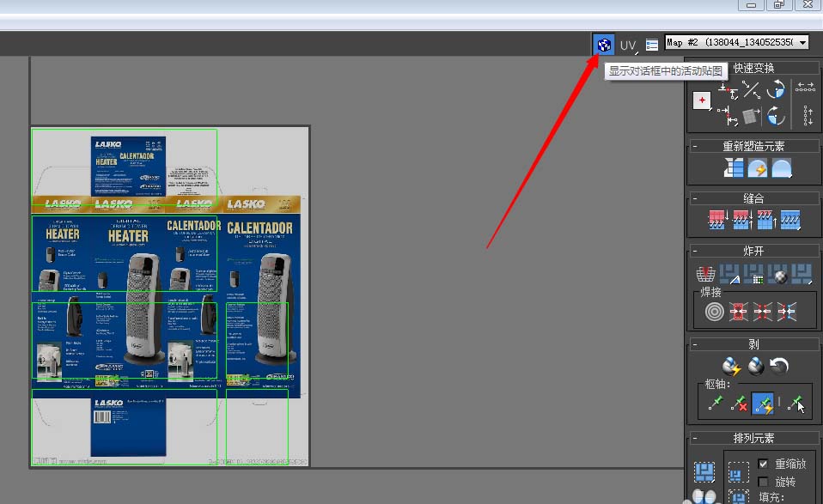Click flatten by smoothing group icon

click(753, 274)
